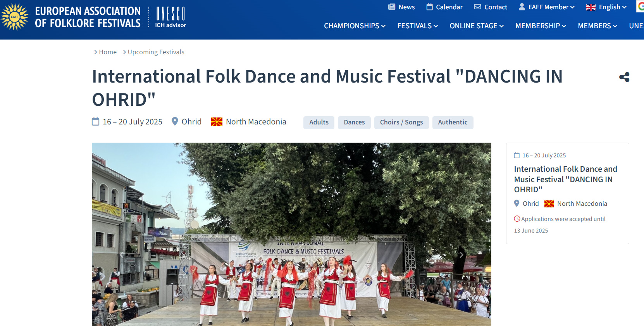Click 'Ohrid' city text under the title
Screen dimensions: 644x326
191,122
